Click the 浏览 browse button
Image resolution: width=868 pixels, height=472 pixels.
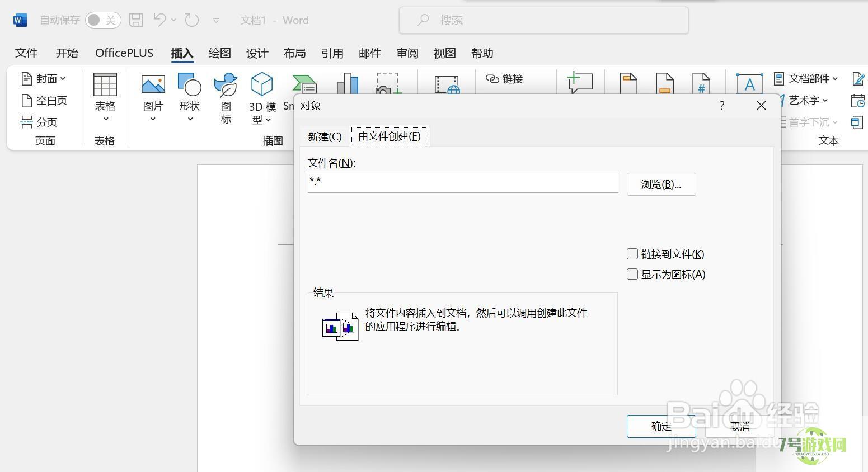(661, 185)
